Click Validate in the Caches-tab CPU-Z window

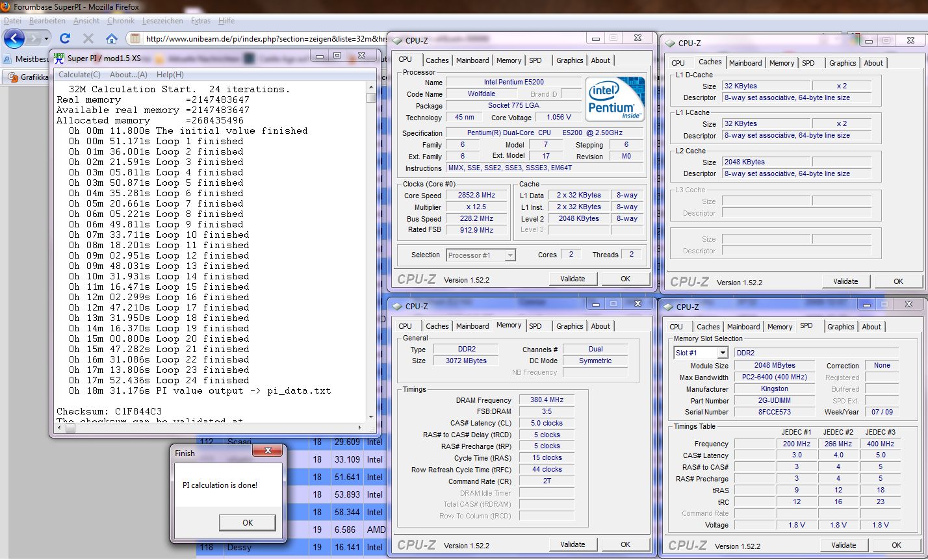(x=845, y=281)
